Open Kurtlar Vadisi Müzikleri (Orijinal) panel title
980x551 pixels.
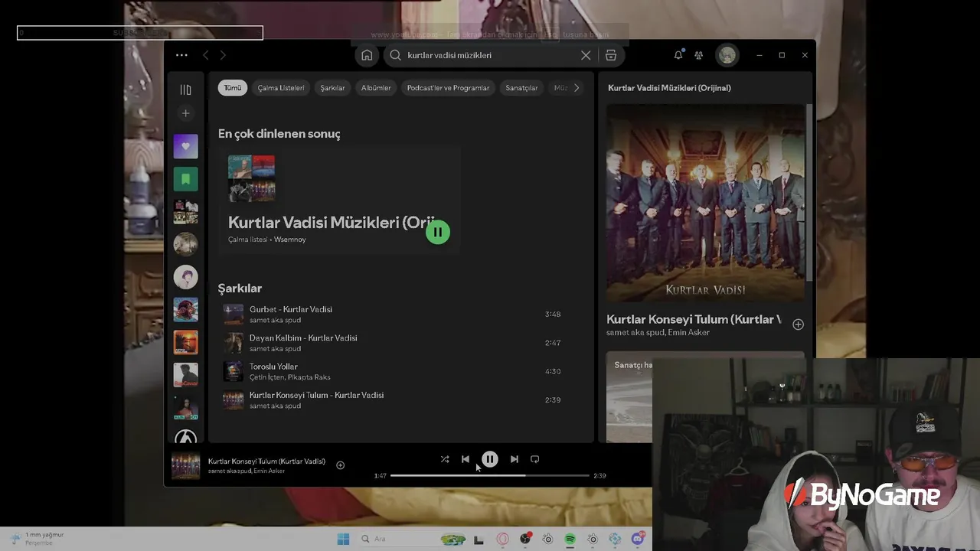(669, 88)
